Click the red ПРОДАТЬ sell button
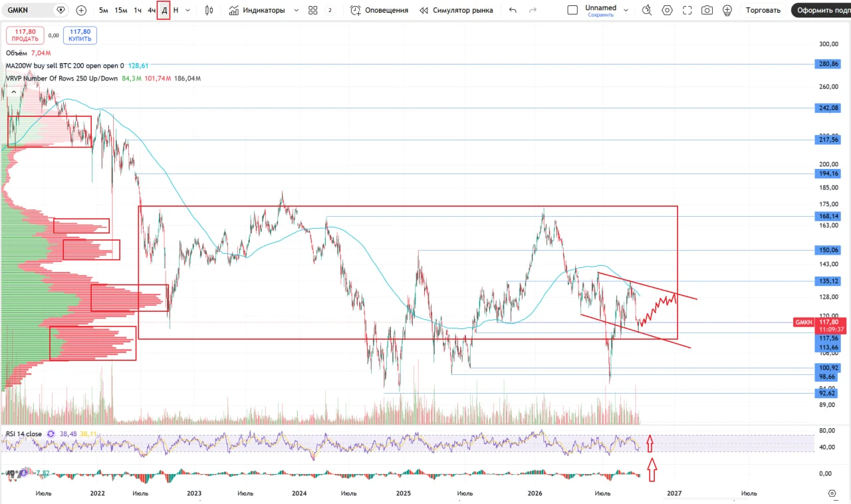 25,35
